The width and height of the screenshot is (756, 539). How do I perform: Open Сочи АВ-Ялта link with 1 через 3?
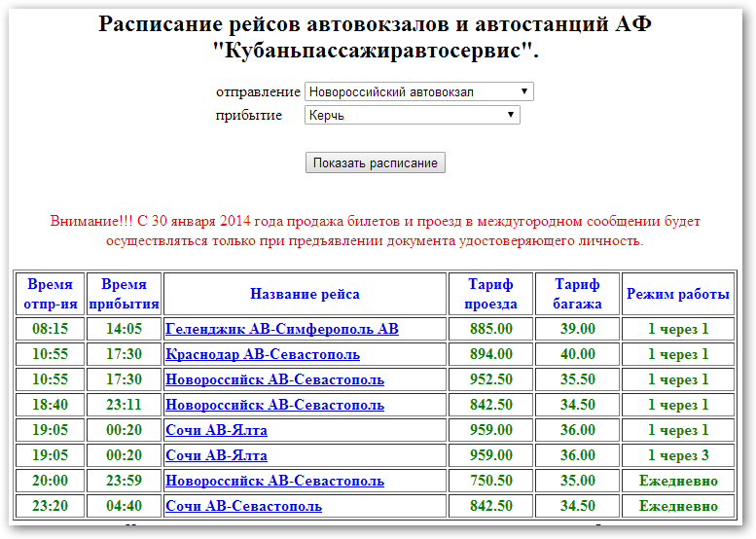click(x=216, y=455)
